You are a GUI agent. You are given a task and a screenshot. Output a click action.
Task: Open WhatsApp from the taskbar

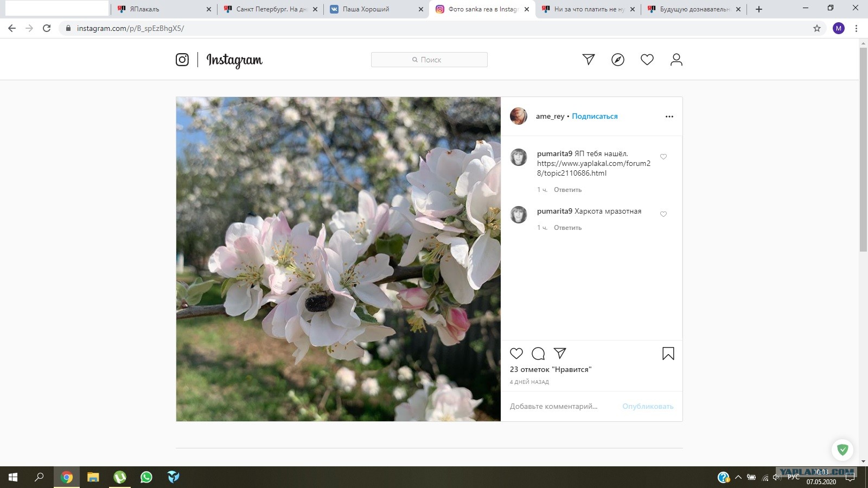146,477
